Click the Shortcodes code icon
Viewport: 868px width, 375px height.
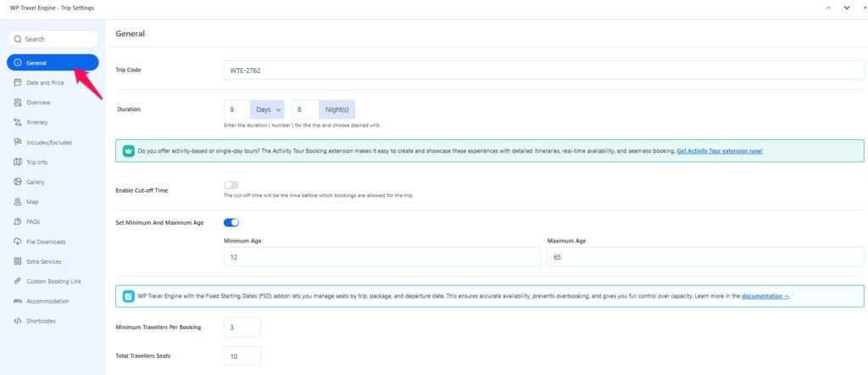(18, 321)
